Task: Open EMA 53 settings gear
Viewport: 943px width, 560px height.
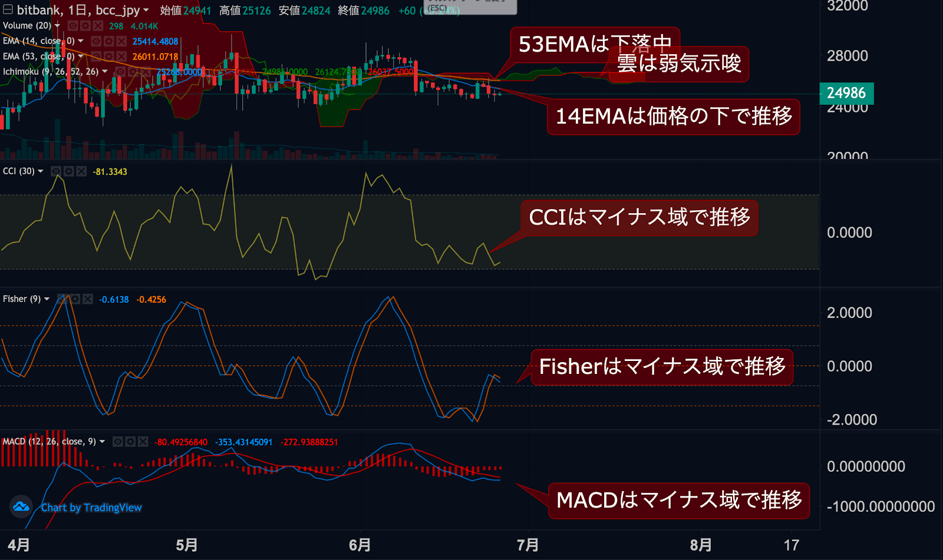Action: point(108,57)
